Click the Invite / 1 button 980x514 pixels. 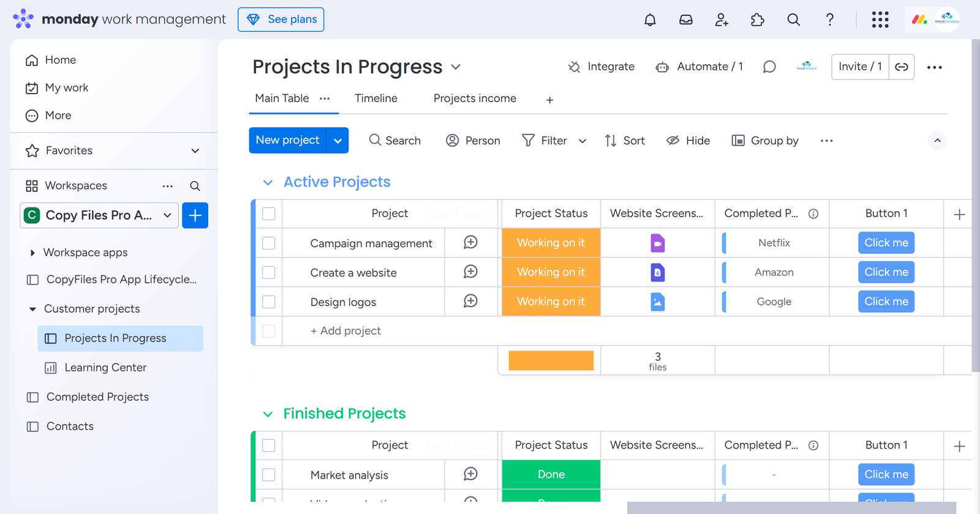(860, 67)
